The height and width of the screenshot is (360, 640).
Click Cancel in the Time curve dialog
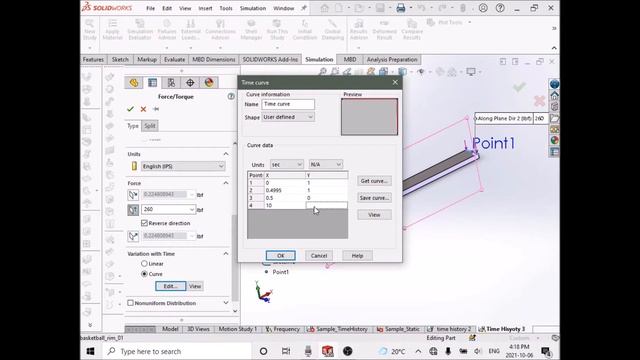pyautogui.click(x=319, y=256)
